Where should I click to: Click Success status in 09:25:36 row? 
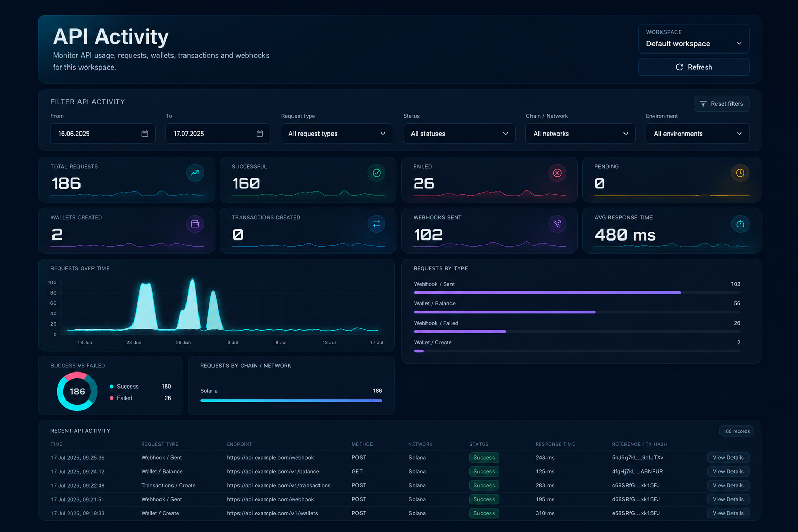484,458
